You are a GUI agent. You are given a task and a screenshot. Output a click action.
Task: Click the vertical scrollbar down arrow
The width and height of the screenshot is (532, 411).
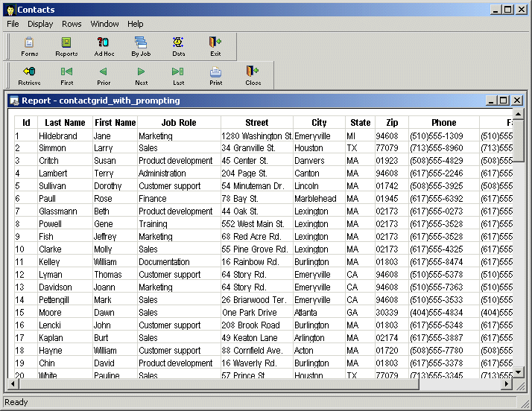click(x=518, y=372)
